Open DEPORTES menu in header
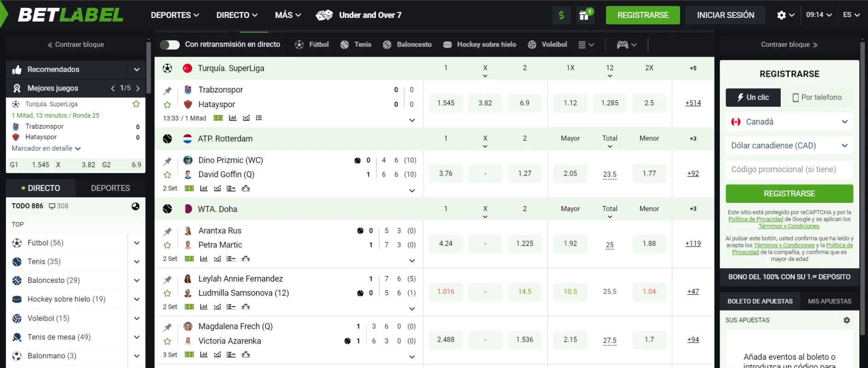The width and height of the screenshot is (868, 368). 175,15
